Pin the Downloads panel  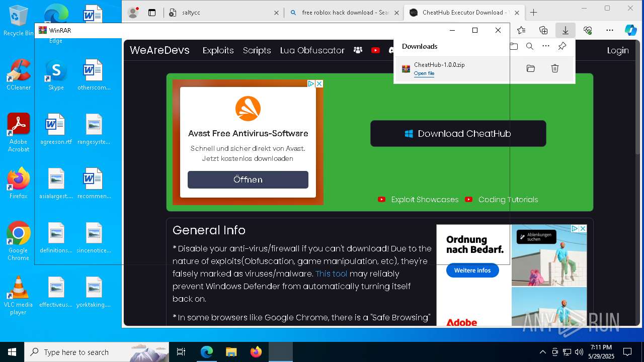(x=562, y=46)
